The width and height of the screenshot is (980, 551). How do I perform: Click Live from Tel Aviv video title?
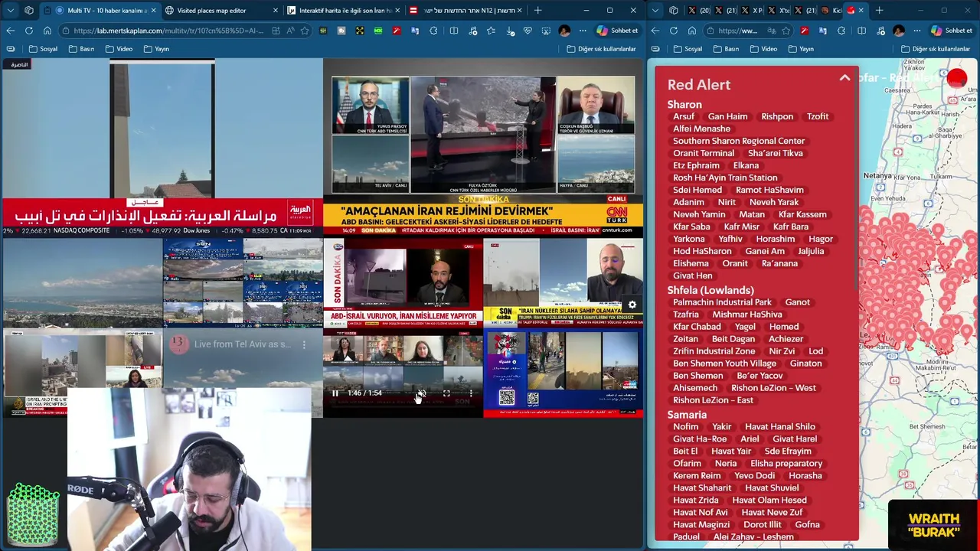(242, 344)
